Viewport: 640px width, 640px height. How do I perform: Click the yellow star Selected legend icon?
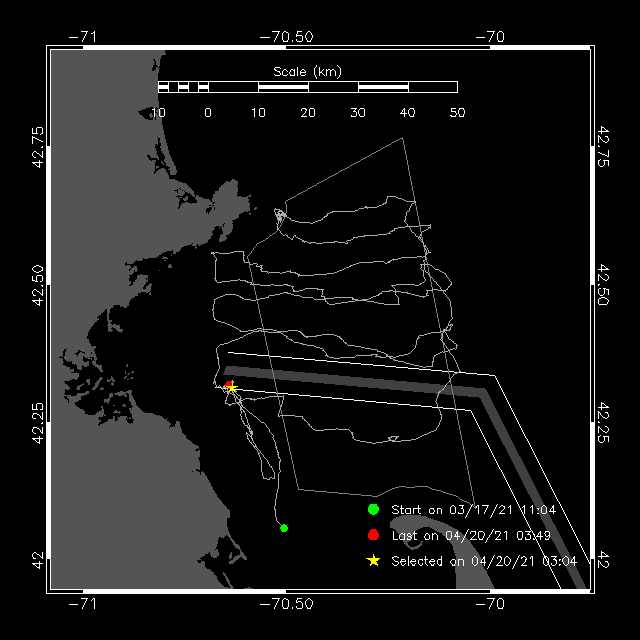click(x=373, y=560)
